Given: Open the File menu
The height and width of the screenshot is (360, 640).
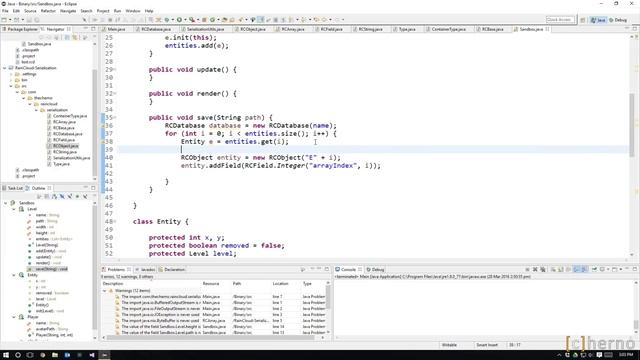Looking at the screenshot, I should [x=5, y=11].
